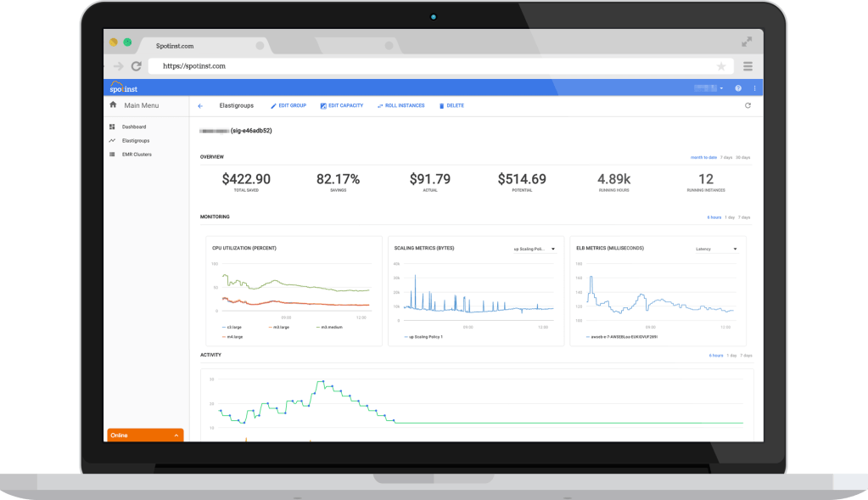The width and height of the screenshot is (868, 500).
Task: Open browser hamburger menu
Action: [748, 66]
